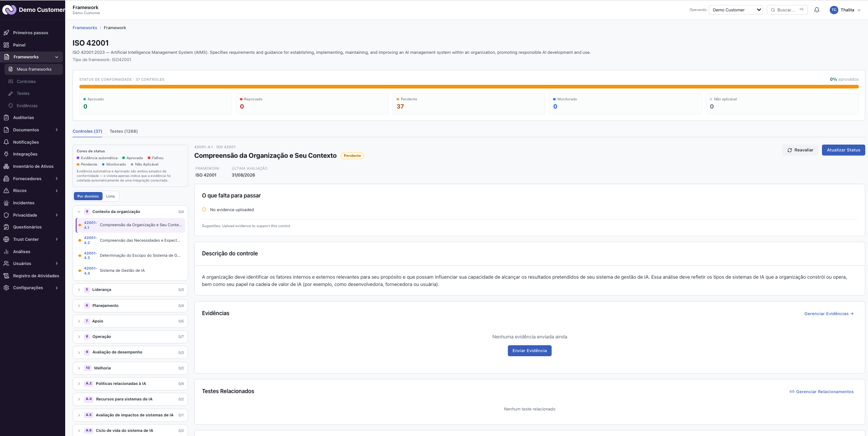Switch view to Por domínio

(x=88, y=196)
